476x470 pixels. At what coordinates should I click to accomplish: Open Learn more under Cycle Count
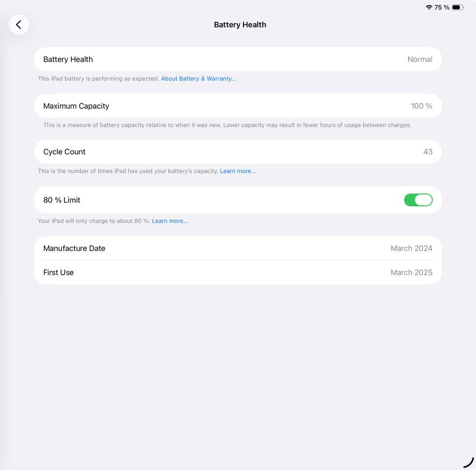click(x=238, y=171)
